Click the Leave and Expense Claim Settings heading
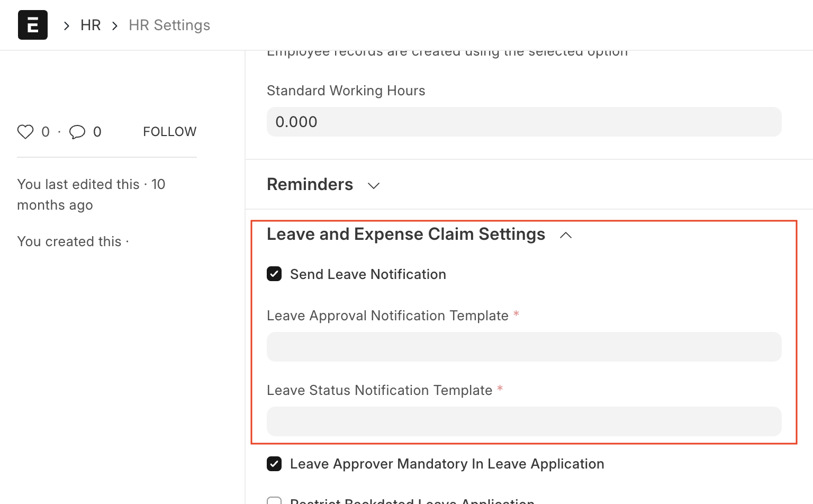 (406, 234)
